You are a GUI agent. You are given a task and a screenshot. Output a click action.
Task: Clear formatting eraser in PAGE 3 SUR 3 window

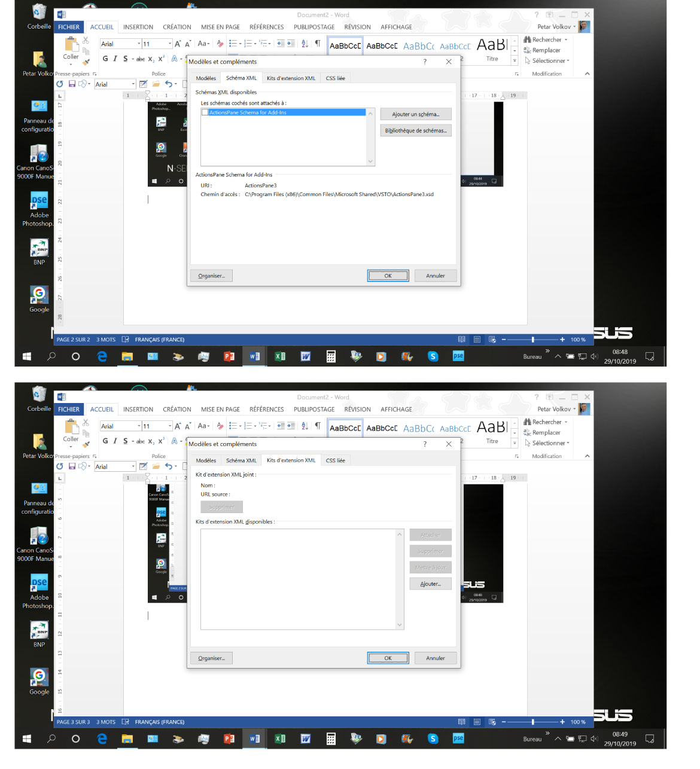220,426
